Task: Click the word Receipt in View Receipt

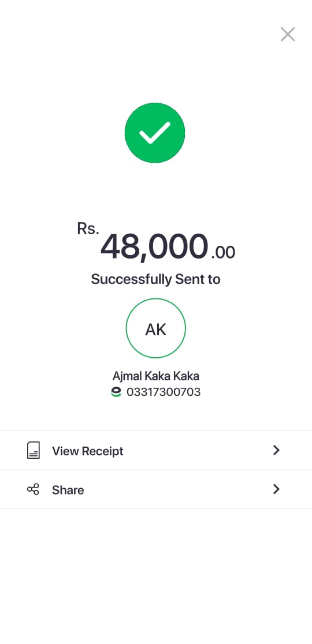Action: (x=102, y=451)
